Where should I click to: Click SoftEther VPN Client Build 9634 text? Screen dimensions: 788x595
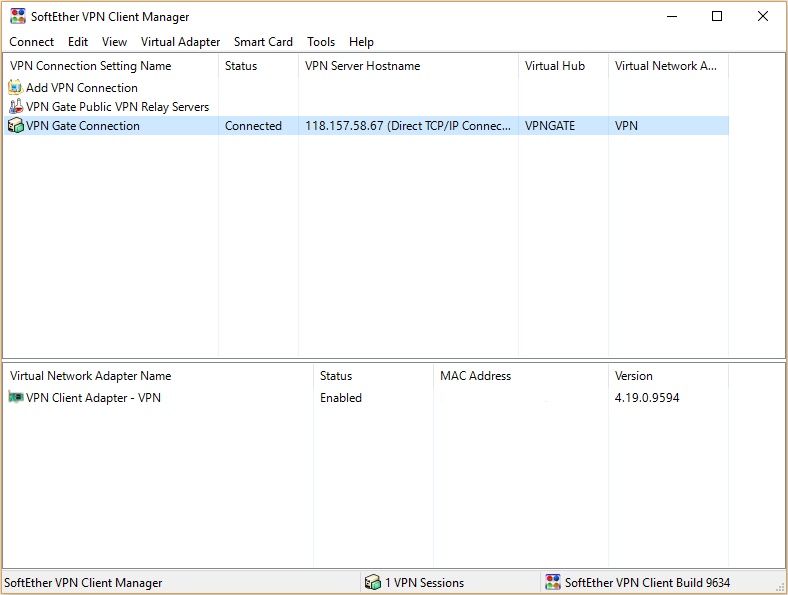[647, 582]
